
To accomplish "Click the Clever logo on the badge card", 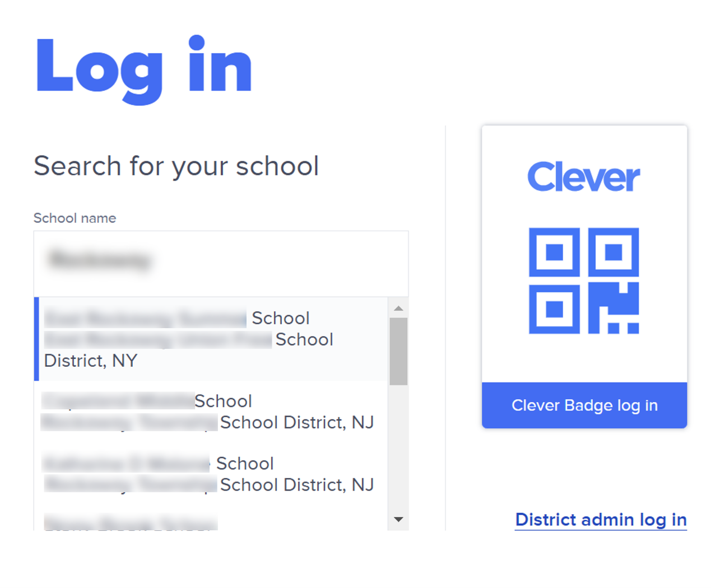I will pos(583,177).
